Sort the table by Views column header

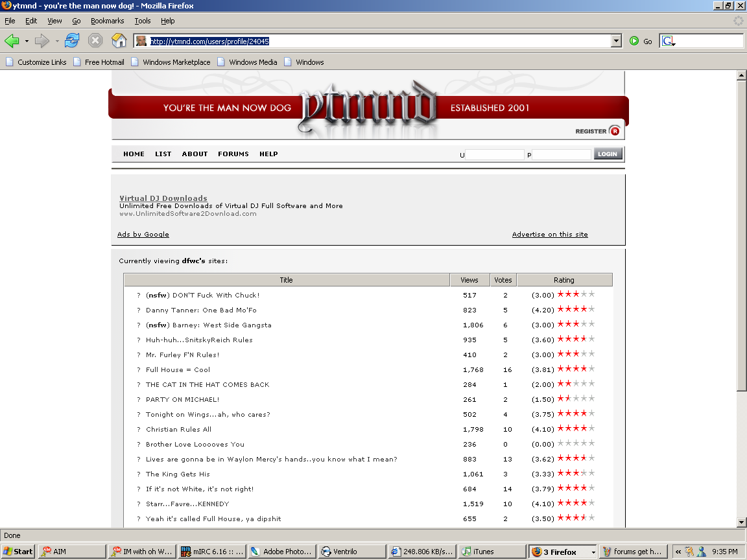click(x=469, y=280)
